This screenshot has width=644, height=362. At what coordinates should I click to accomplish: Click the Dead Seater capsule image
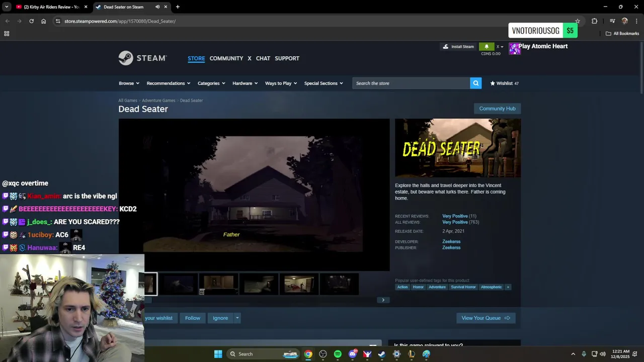[x=458, y=148]
